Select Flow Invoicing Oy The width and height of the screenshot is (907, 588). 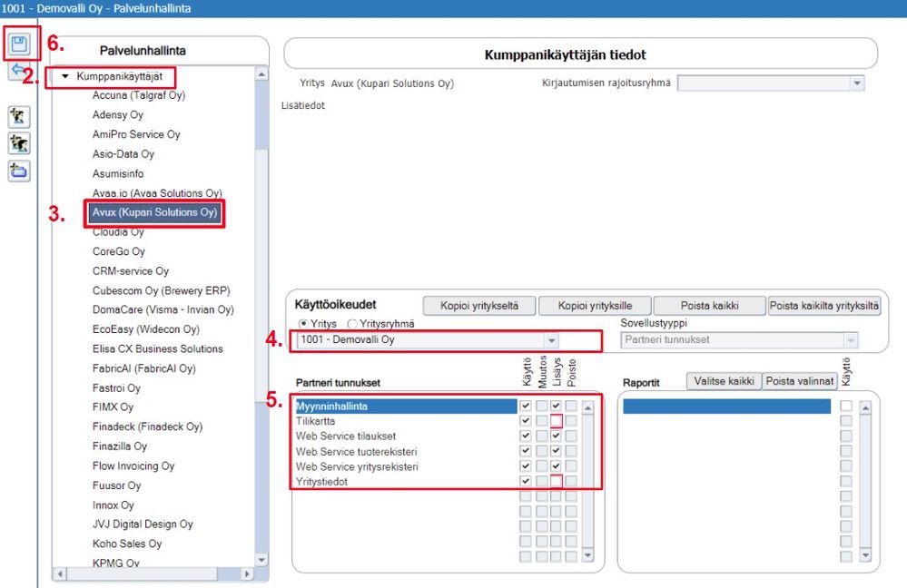pyautogui.click(x=133, y=466)
